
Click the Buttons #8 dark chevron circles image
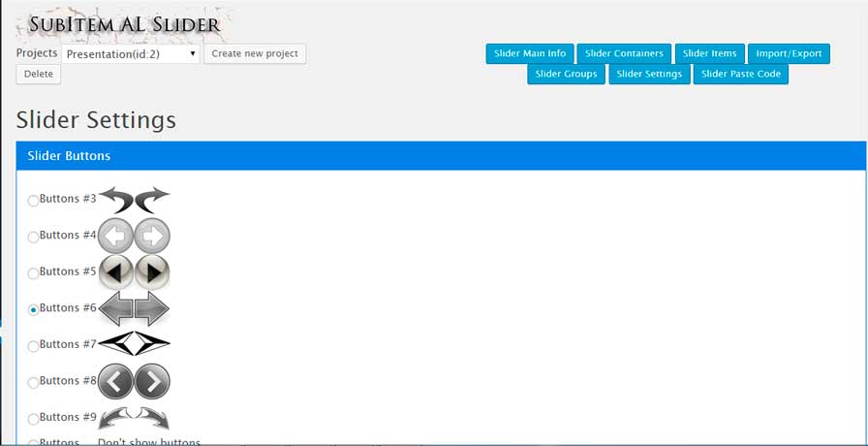pyautogui.click(x=134, y=381)
